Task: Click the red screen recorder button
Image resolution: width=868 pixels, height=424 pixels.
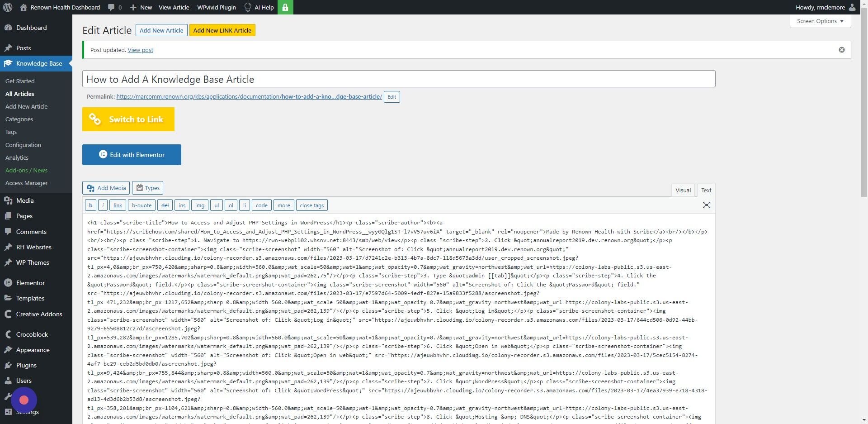Action: (24, 400)
